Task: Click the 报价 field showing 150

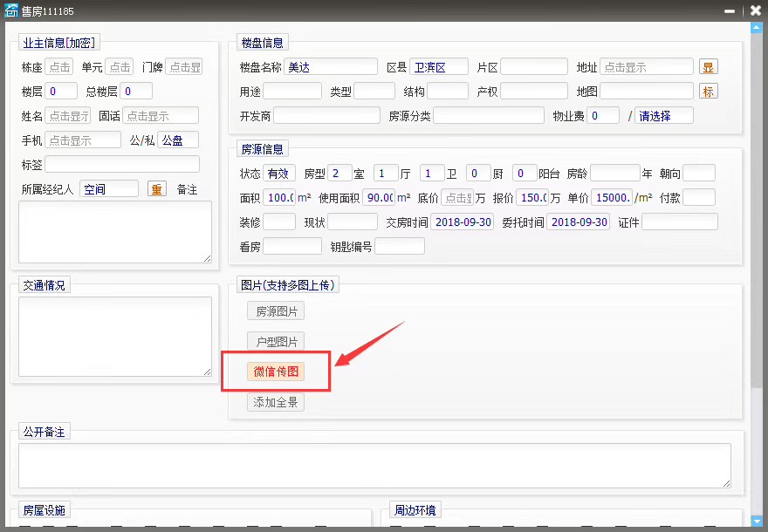Action: (x=532, y=198)
